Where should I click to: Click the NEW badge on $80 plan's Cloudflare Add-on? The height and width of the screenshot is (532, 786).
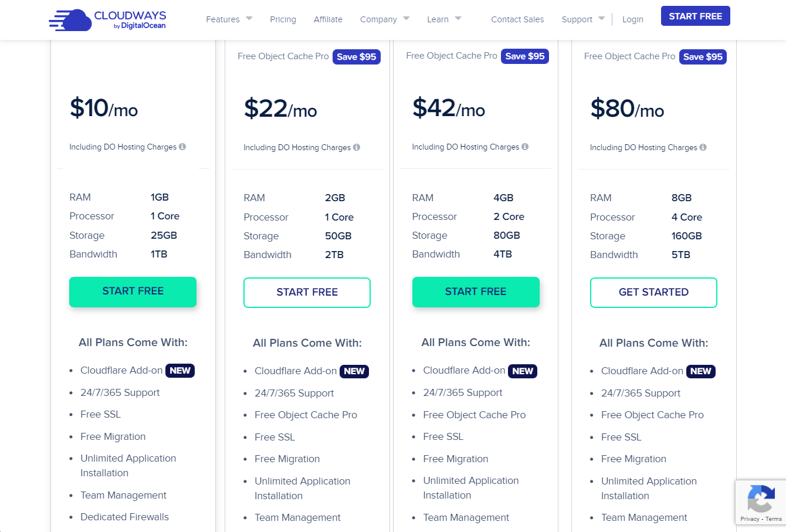702,371
